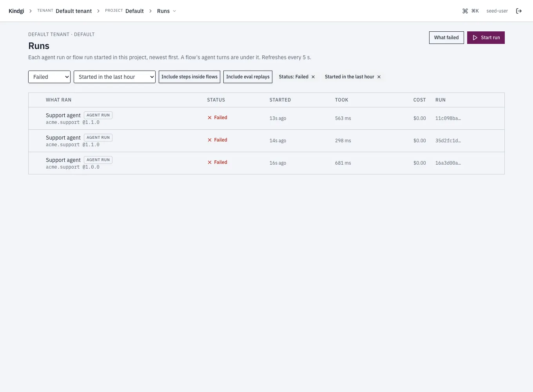
Task: Click the 13s ago started cell
Action: click(x=277, y=118)
